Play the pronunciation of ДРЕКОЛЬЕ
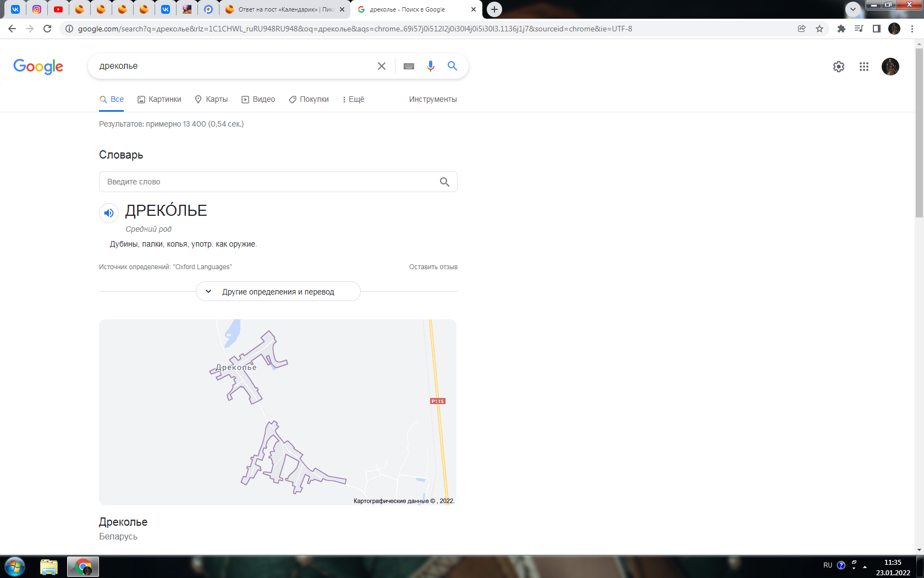 [109, 213]
